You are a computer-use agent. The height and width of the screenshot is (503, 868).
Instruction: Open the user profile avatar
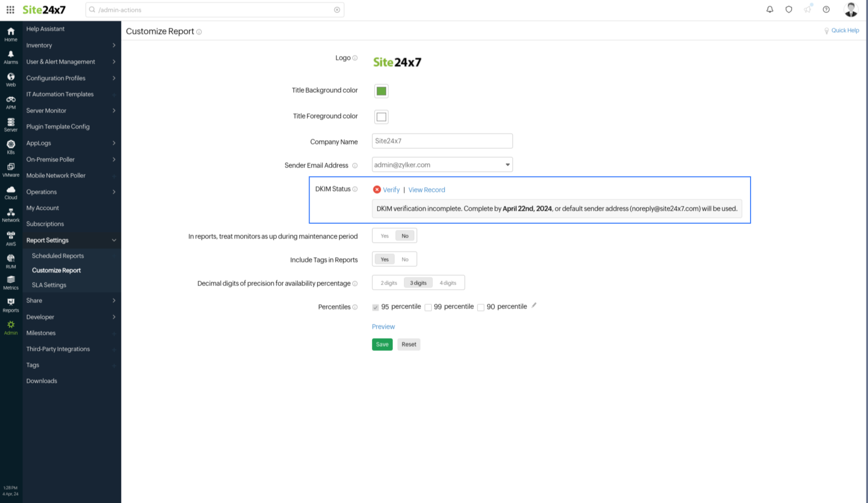tap(851, 9)
